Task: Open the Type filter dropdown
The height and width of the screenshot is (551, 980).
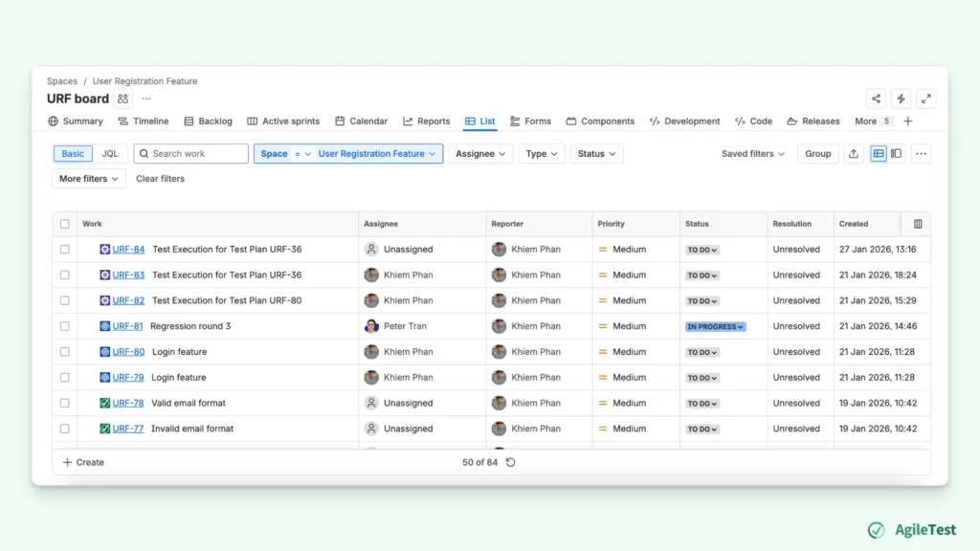Action: tap(542, 154)
